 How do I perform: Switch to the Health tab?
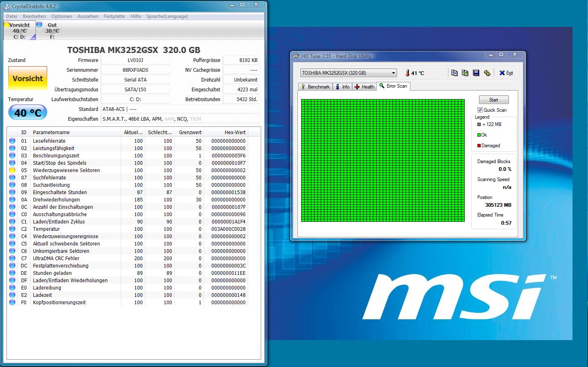[364, 87]
